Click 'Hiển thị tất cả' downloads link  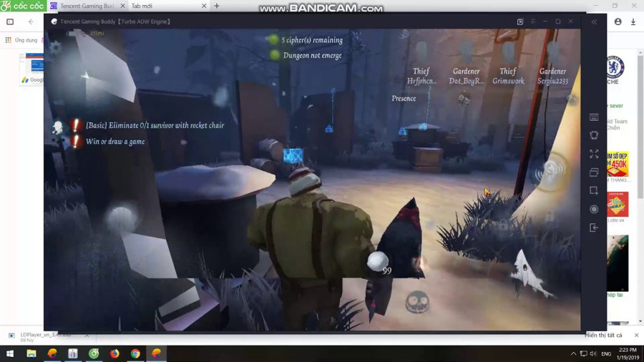[603, 336]
